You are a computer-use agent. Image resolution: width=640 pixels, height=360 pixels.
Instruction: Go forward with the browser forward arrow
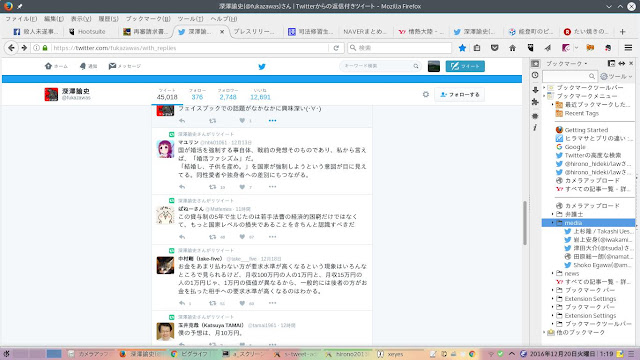coord(24,48)
